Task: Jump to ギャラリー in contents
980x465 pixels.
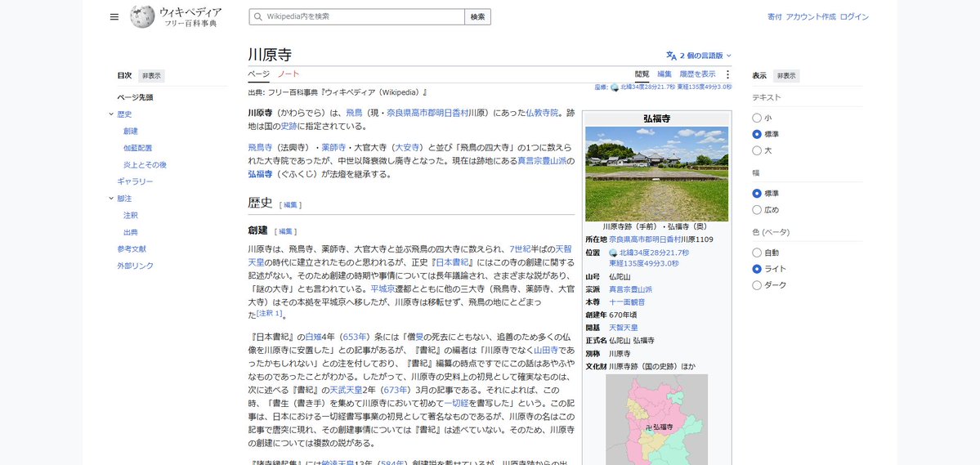Action: pyautogui.click(x=135, y=182)
